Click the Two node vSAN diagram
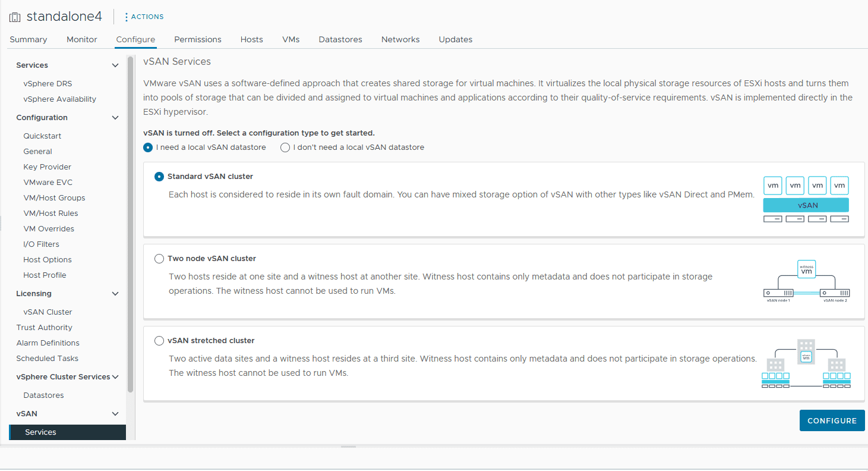The height and width of the screenshot is (471, 868). click(806, 281)
